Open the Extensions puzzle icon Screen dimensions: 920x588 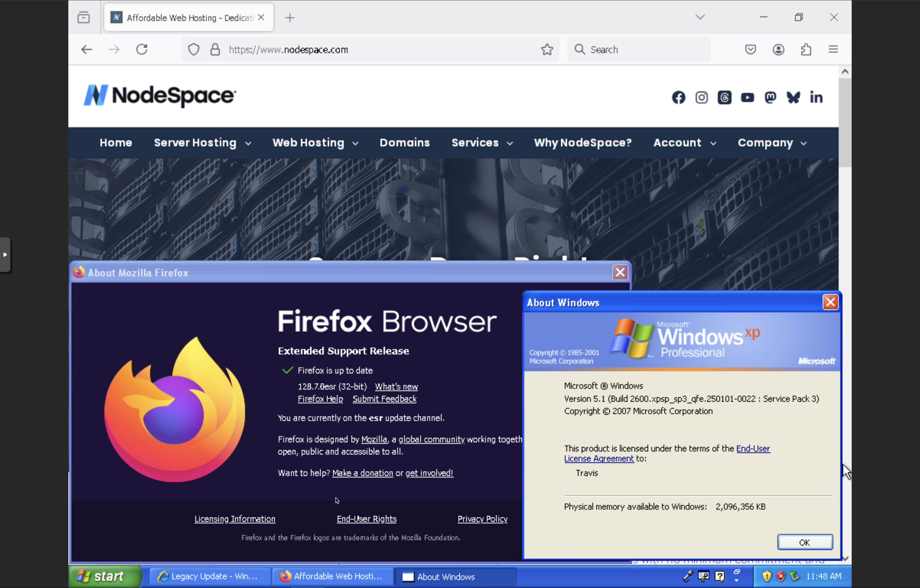tap(806, 49)
